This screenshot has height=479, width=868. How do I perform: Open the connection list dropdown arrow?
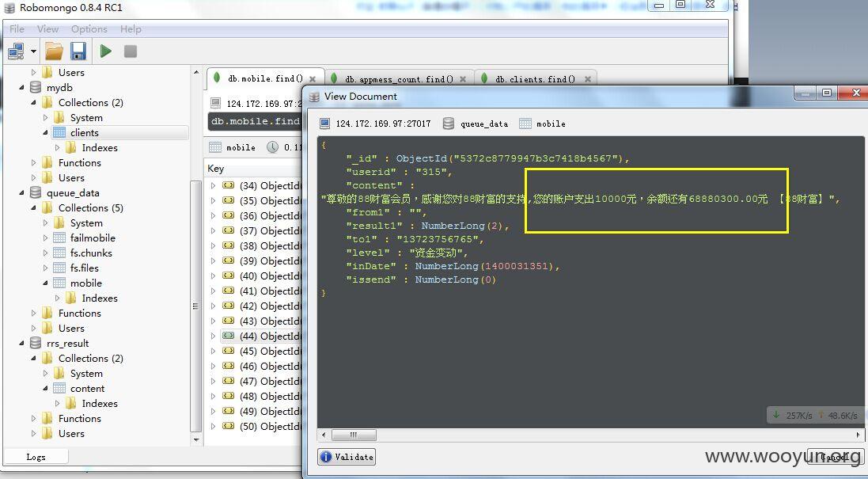tap(33, 51)
